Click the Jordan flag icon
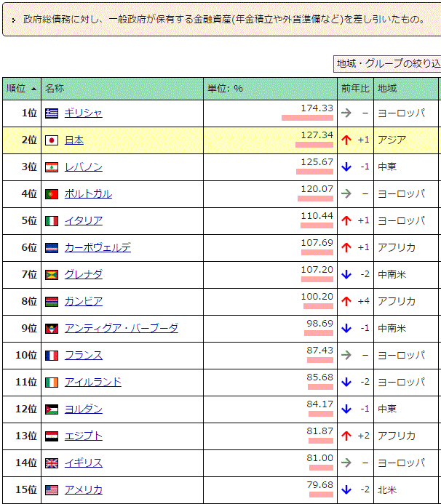Screen dimensions: 441x504 [52, 409]
